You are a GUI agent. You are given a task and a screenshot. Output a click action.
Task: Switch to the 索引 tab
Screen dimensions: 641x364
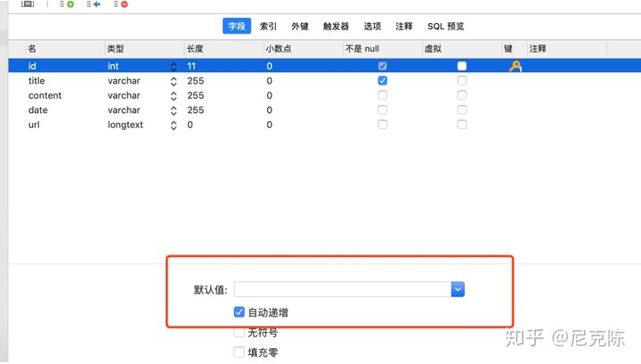pos(268,26)
